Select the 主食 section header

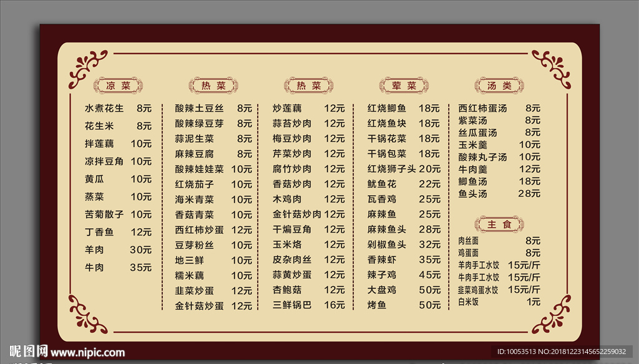click(499, 224)
